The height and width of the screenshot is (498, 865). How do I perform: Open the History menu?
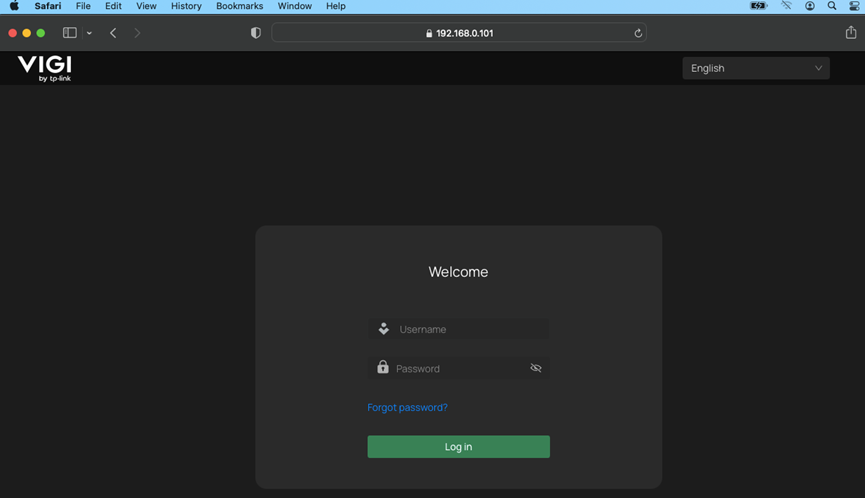click(186, 6)
